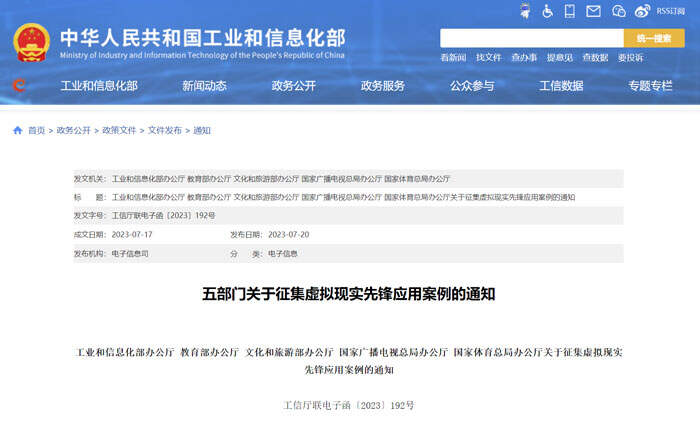Click the RSS订阅 link
This screenshot has height=422, width=700.
(x=671, y=12)
